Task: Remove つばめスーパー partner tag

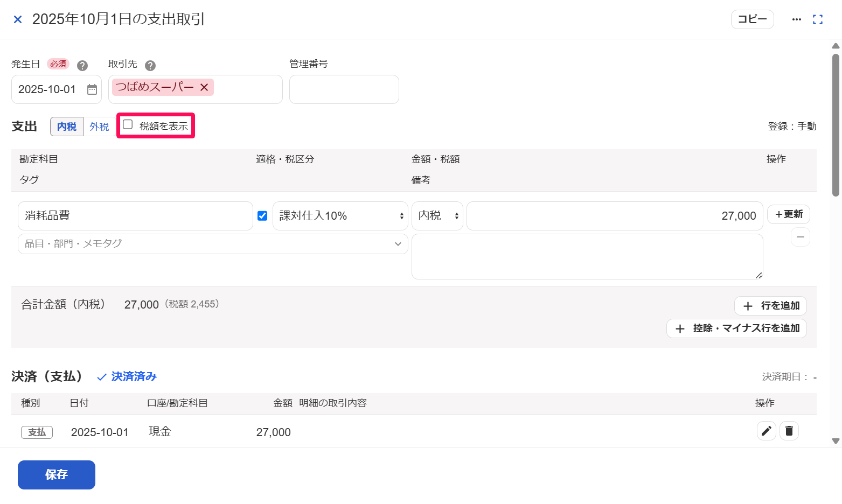Action: point(204,87)
